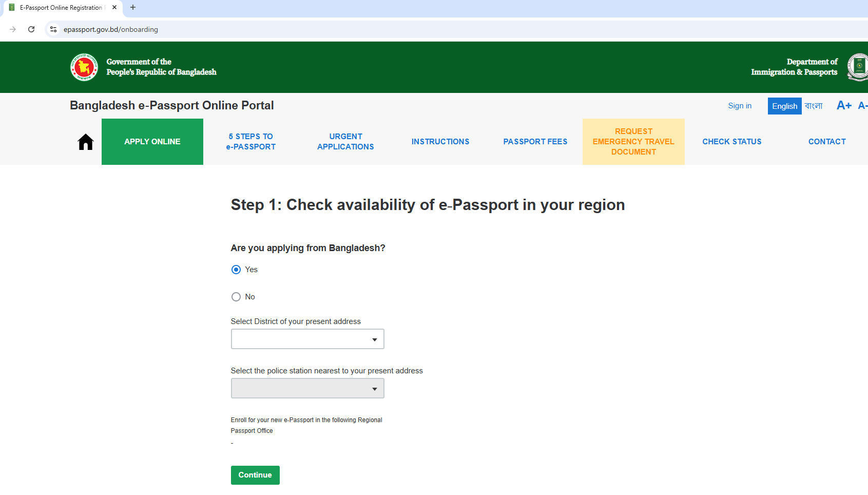Select Yes for applying from Bangladesh
868x495 pixels.
click(x=236, y=269)
